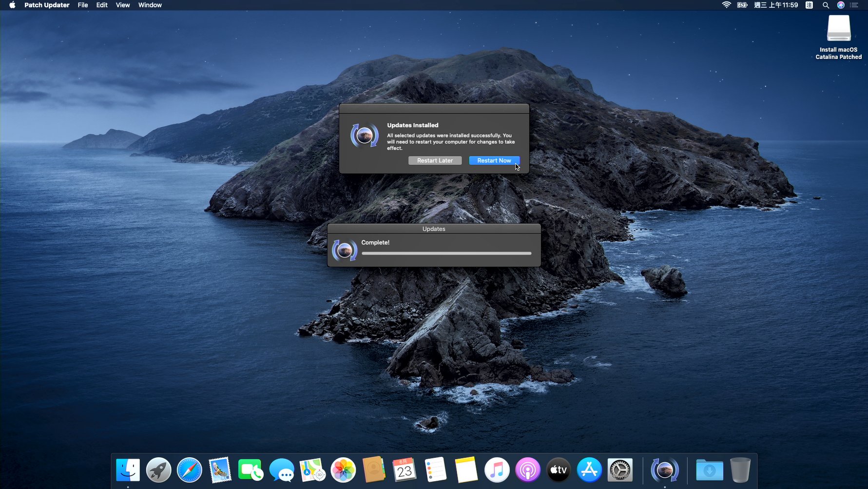Viewport: 868px width, 489px height.
Task: Open Spotlight search in menu bar
Action: [x=826, y=5]
